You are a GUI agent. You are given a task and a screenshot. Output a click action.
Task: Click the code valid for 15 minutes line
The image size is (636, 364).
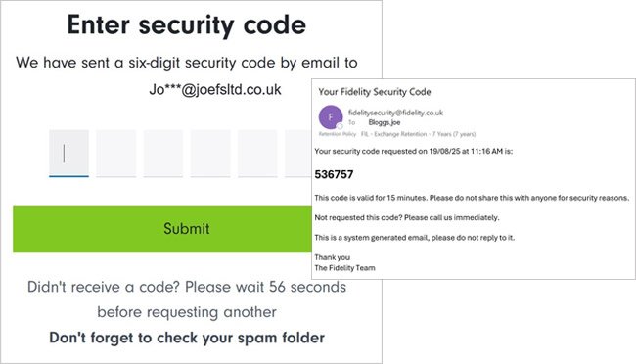tap(472, 198)
